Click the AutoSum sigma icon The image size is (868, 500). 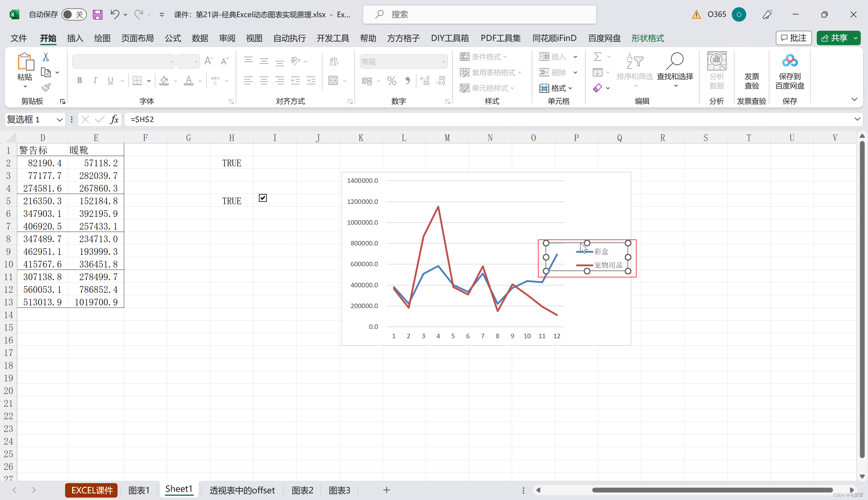point(598,57)
